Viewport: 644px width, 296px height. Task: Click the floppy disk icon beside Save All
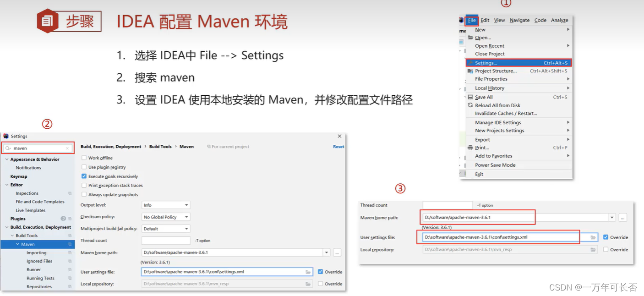click(x=470, y=97)
